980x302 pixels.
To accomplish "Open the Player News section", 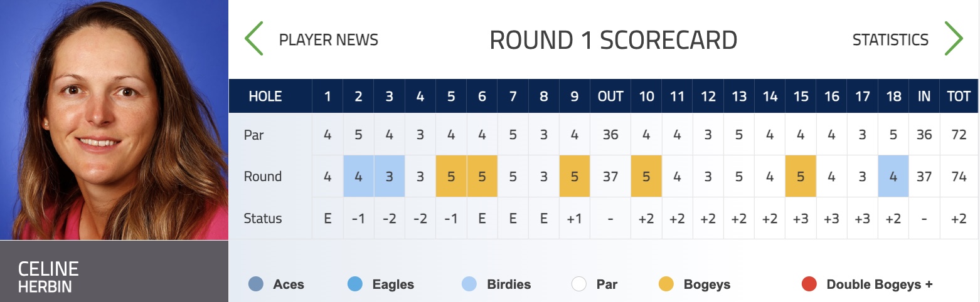I will pos(329,40).
